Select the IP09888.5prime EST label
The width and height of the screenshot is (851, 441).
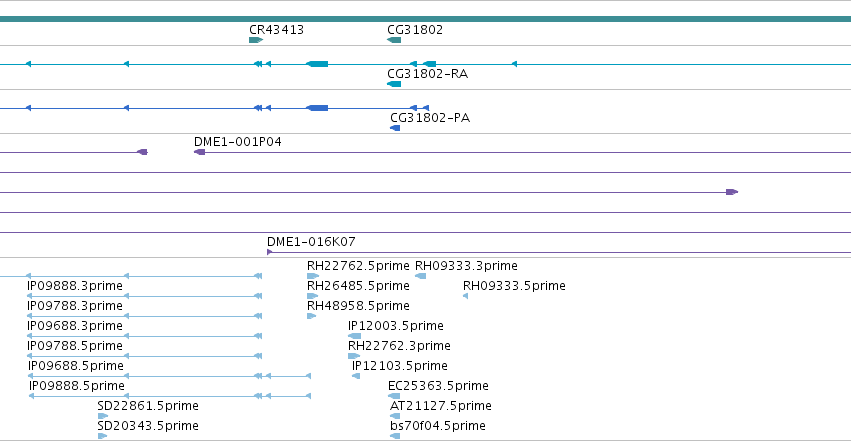77,386
